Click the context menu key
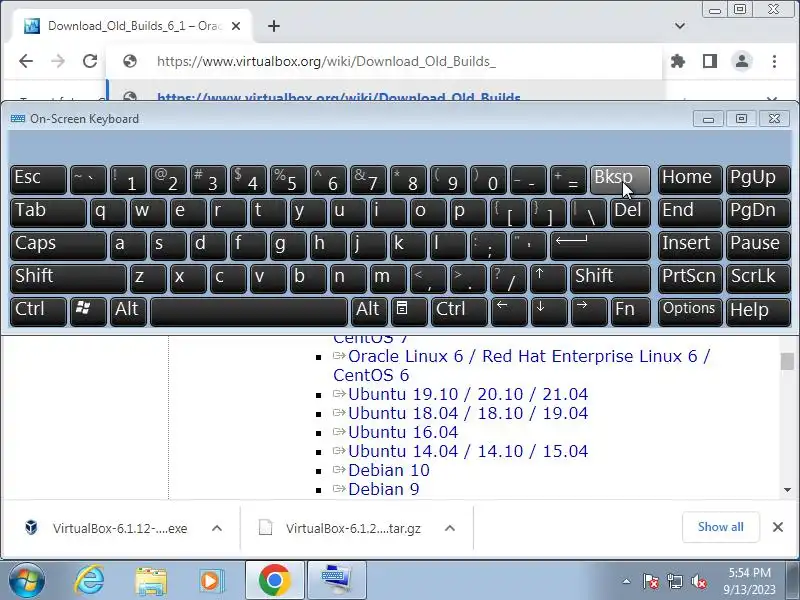The image size is (800, 600). [409, 311]
